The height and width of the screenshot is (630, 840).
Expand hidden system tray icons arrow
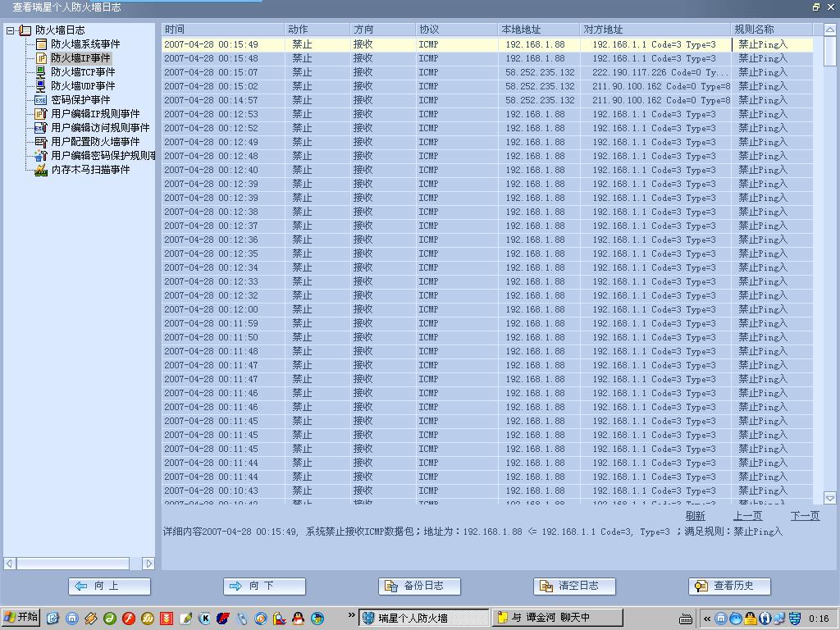(707, 619)
